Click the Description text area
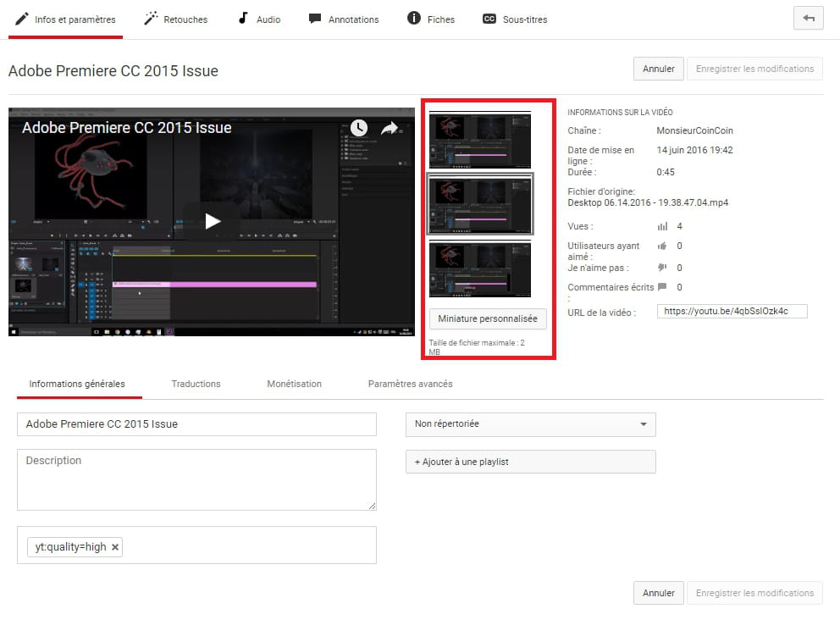This screenshot has width=840, height=620. [196, 479]
